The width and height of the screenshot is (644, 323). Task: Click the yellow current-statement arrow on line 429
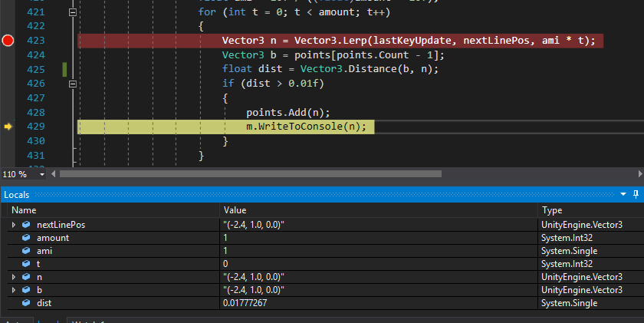click(x=8, y=127)
